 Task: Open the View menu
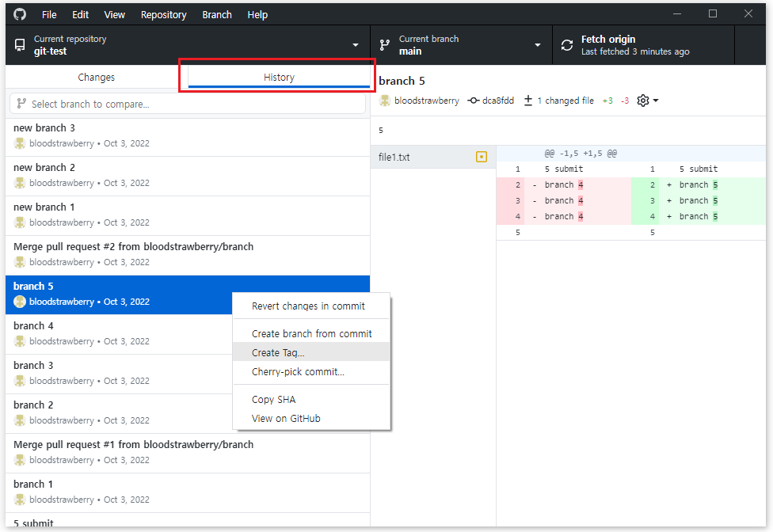114,15
